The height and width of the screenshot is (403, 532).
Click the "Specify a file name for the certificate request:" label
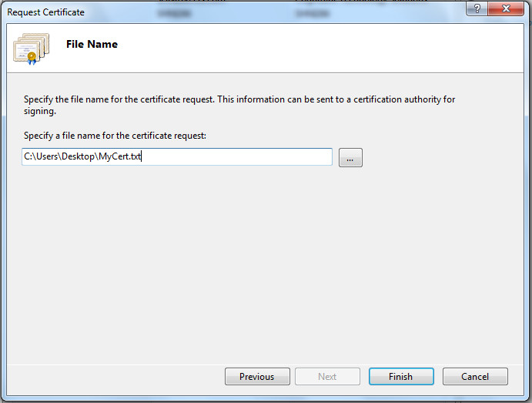pos(115,136)
